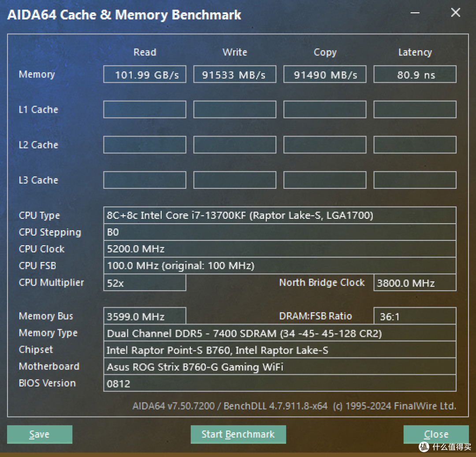
Task: Minimize the AIDA64 benchmark window
Action: click(x=415, y=13)
